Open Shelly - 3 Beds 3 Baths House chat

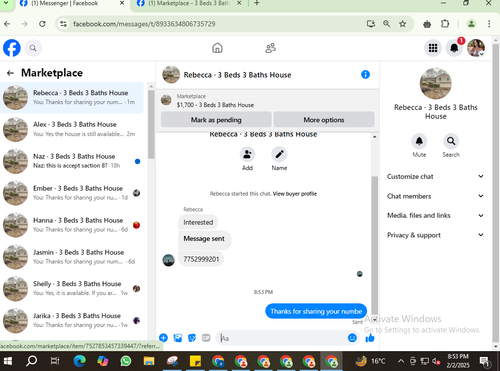coord(72,289)
